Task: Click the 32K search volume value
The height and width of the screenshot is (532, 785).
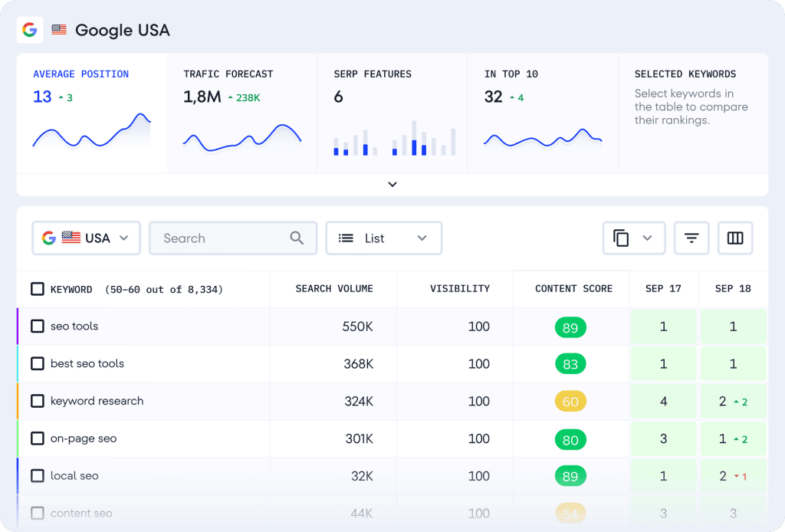Action: (x=362, y=476)
